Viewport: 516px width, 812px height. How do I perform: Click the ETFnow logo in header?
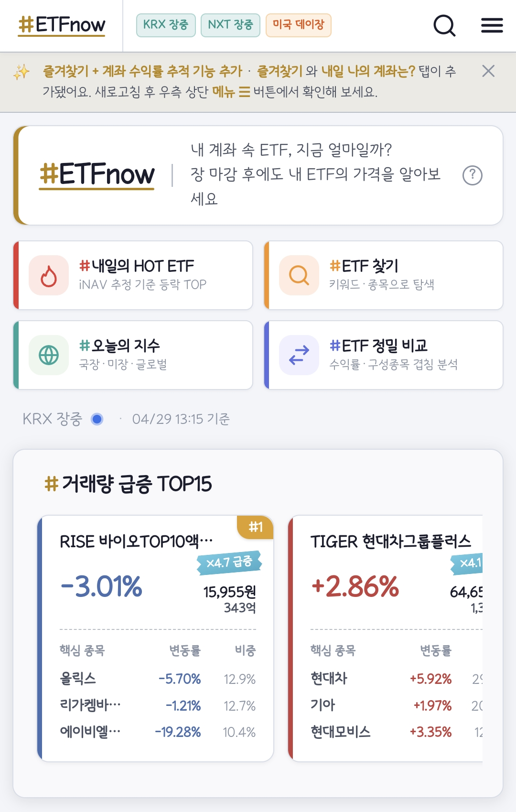pyautogui.click(x=62, y=25)
